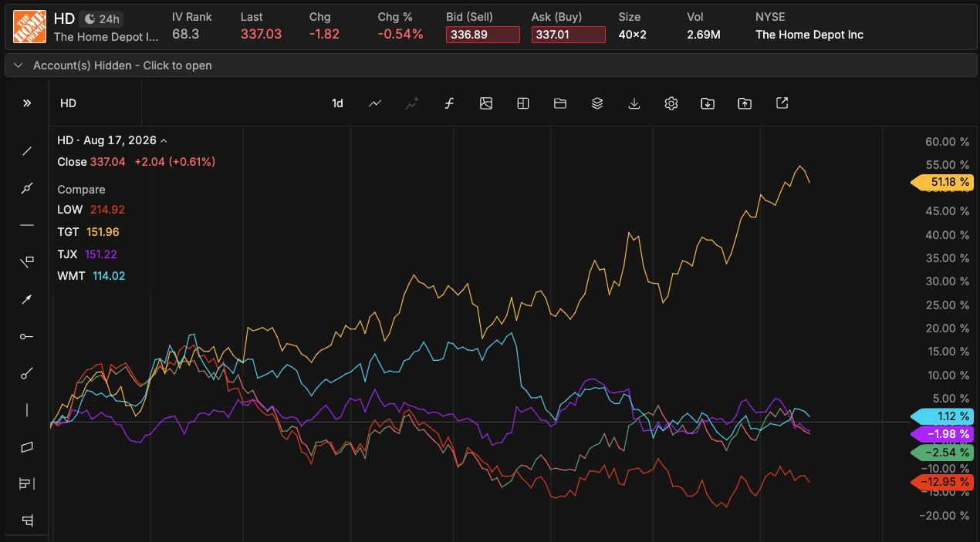Click the IV Rank 68.3 value

[x=186, y=34]
